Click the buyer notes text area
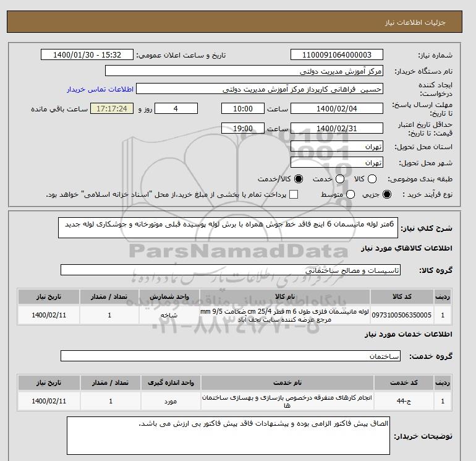The width and height of the screenshot is (476, 461). [228, 436]
